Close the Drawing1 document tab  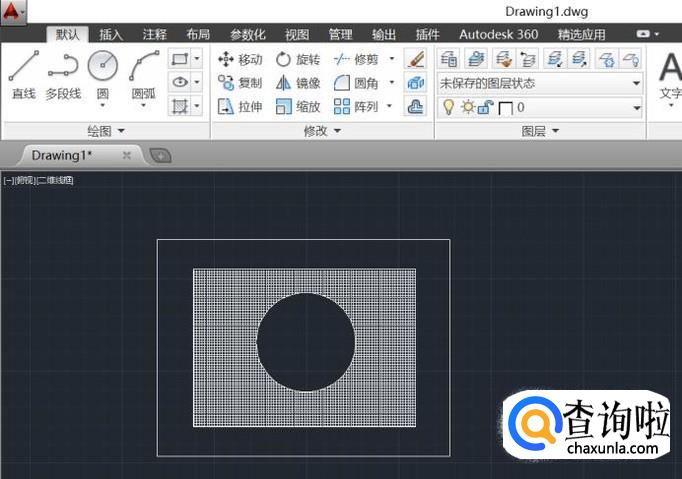click(126, 155)
